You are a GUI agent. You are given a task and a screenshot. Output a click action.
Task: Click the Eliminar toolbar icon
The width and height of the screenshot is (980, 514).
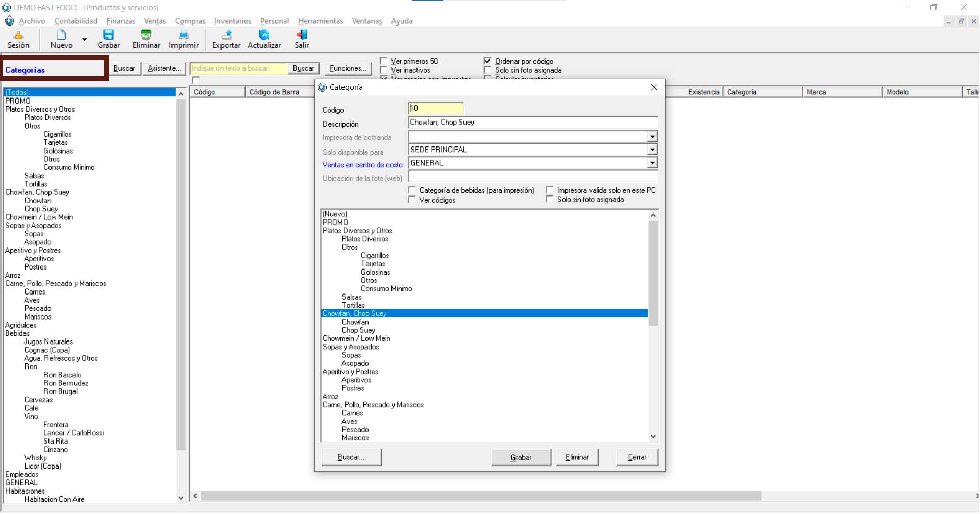click(146, 35)
